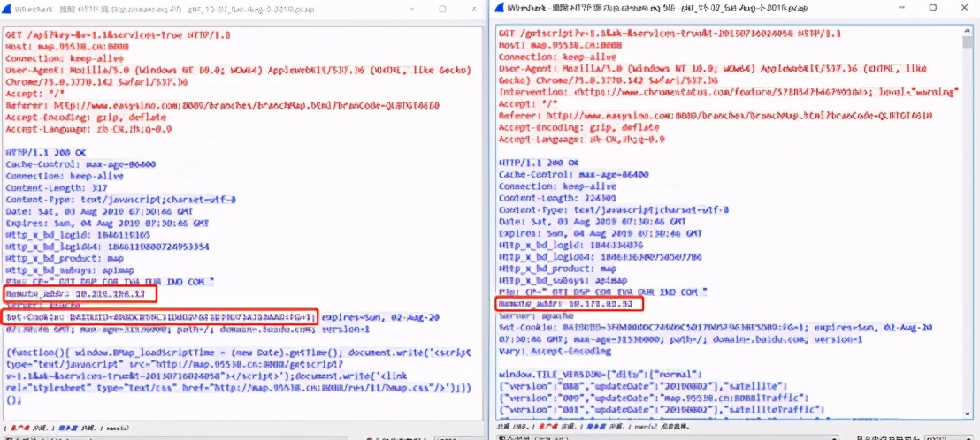Image resolution: width=980 pixels, height=440 pixels.
Task: Click Accept-Language line in left window
Action: [88, 129]
